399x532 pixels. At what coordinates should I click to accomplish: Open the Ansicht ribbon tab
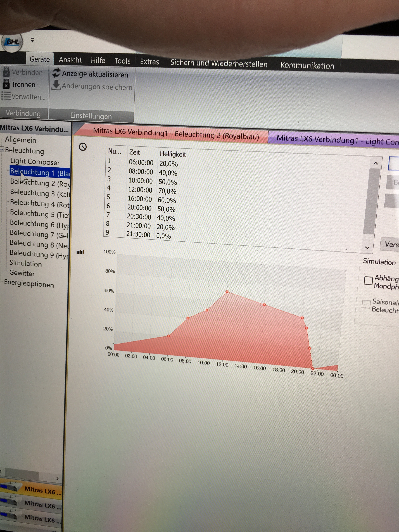pyautogui.click(x=70, y=60)
